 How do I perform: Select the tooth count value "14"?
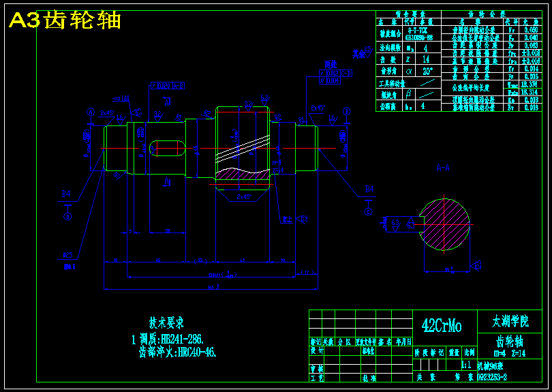pyautogui.click(x=426, y=59)
